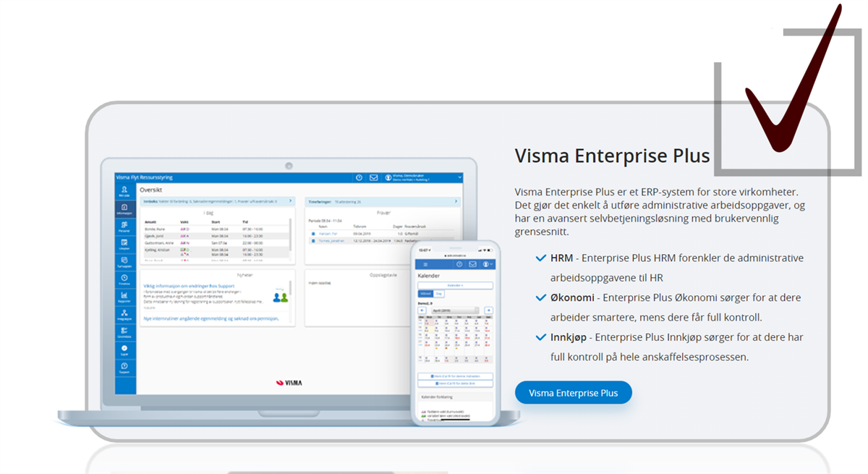Open Personer icon in laptop sidebar
868x474 pixels.
pos(124,227)
